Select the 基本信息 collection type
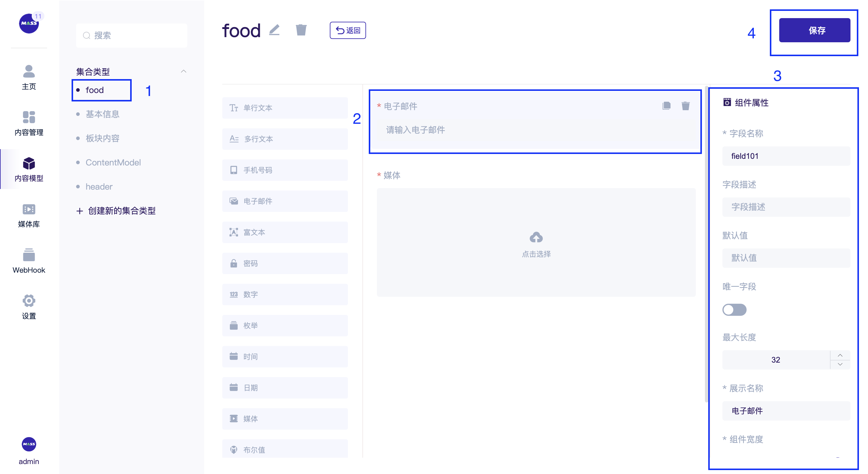Screen dimensions: 868x474 click(102, 114)
